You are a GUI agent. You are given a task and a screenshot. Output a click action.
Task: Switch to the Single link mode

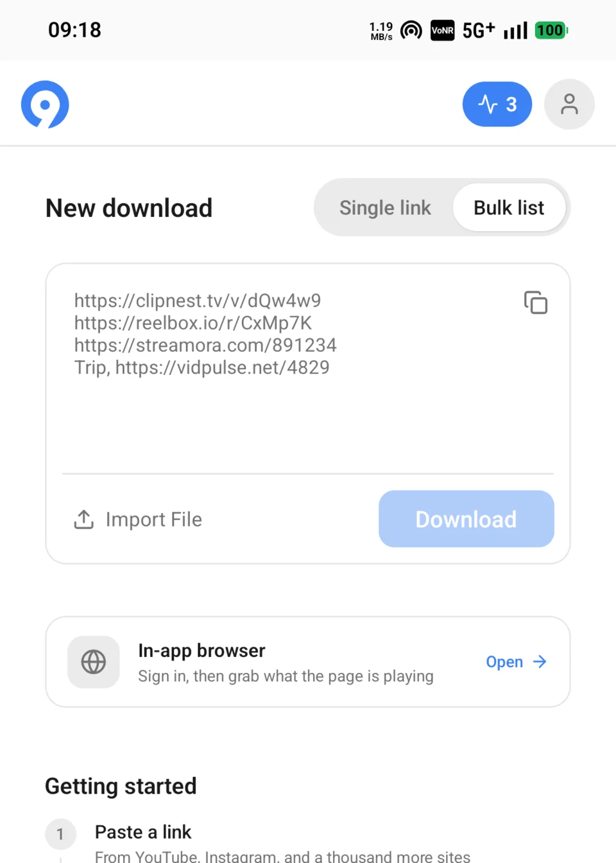pos(385,207)
